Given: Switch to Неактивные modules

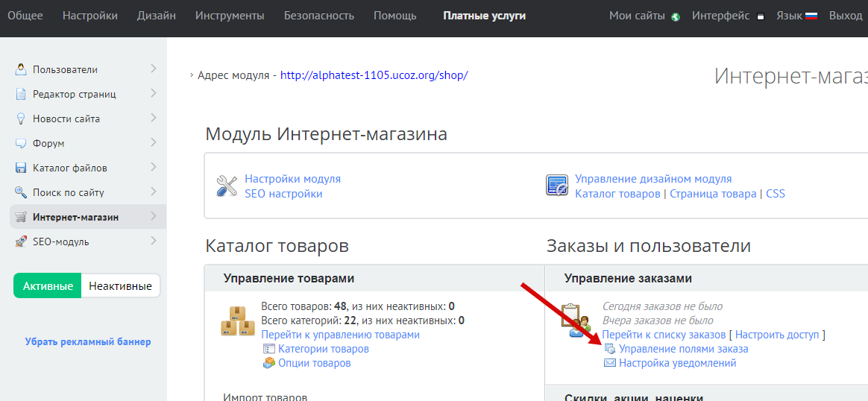Looking at the screenshot, I should [x=120, y=286].
